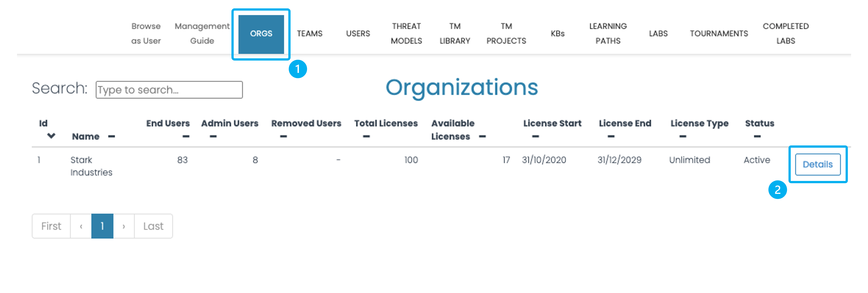Type in the organization search field

169,90
